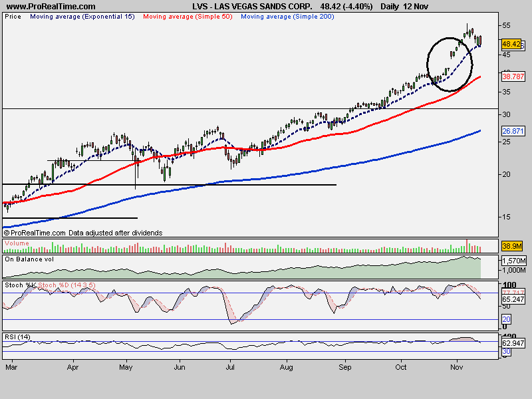Click the 15 price axis label
The width and height of the screenshot is (532, 399).
pyautogui.click(x=506, y=217)
